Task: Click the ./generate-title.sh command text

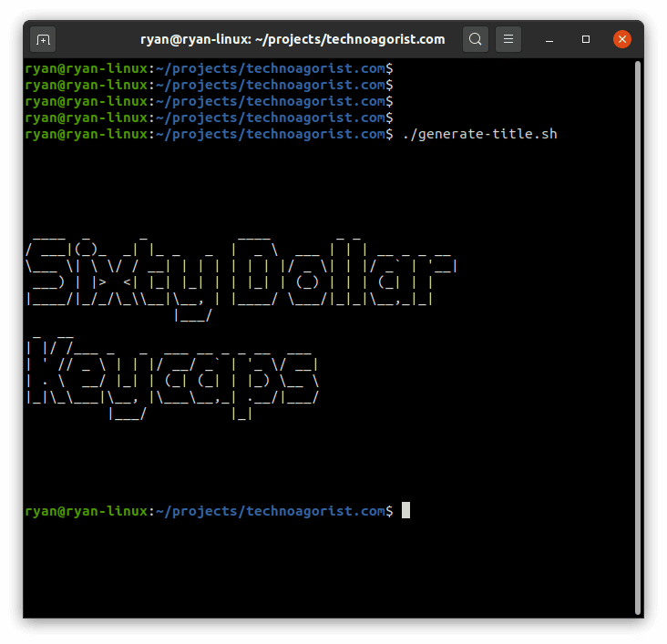Action: click(x=479, y=134)
